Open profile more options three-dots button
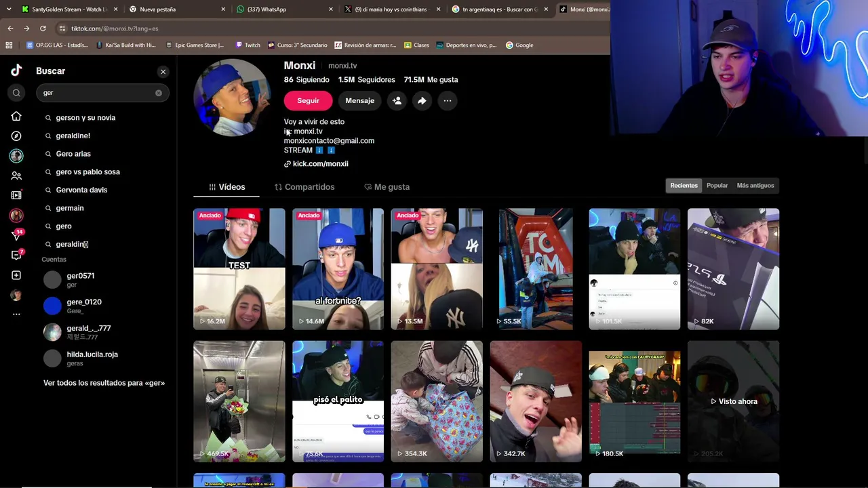 pyautogui.click(x=448, y=100)
